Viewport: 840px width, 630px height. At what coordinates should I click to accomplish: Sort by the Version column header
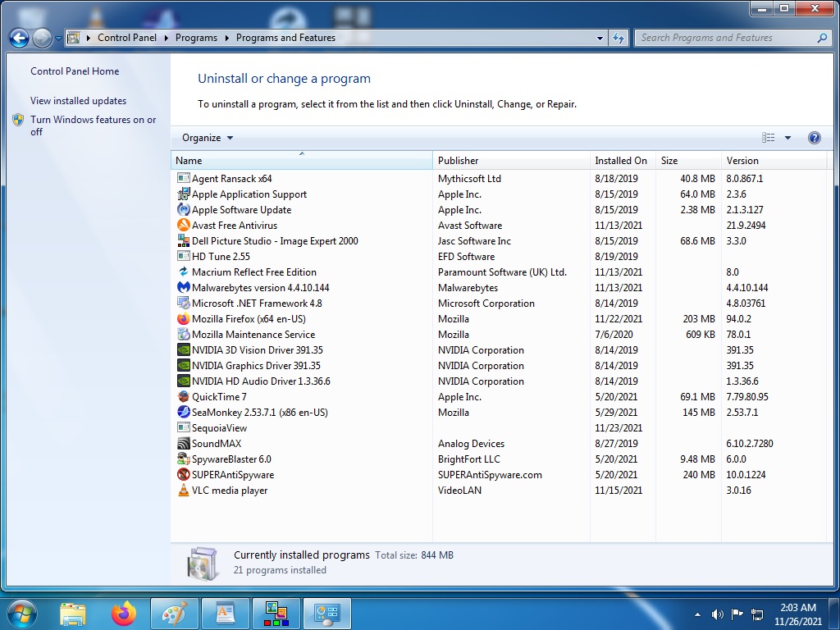(774, 160)
